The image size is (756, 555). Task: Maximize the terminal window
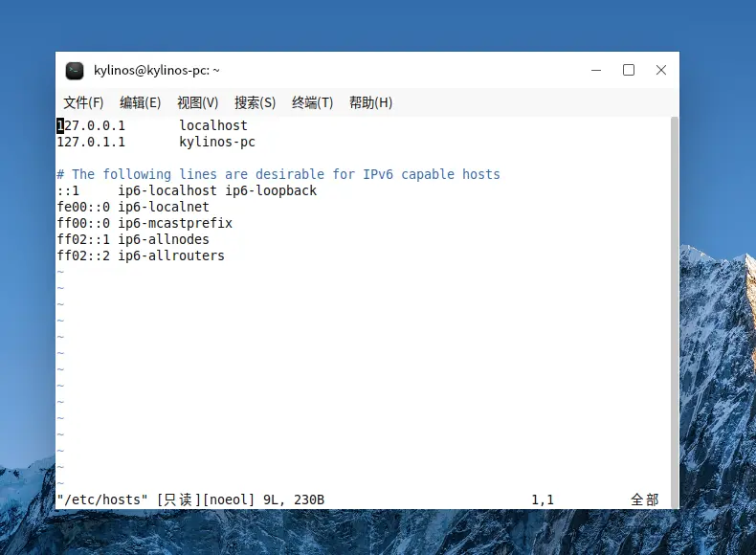point(629,71)
